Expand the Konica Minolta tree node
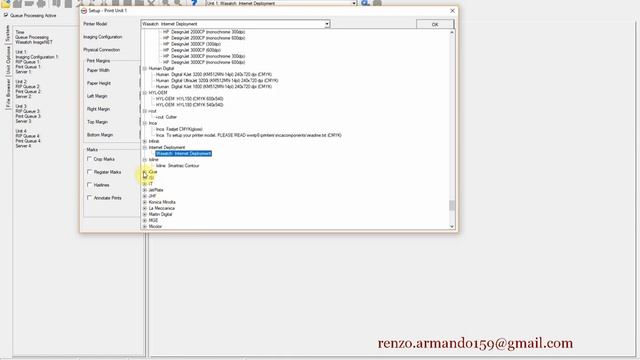 pyautogui.click(x=144, y=202)
